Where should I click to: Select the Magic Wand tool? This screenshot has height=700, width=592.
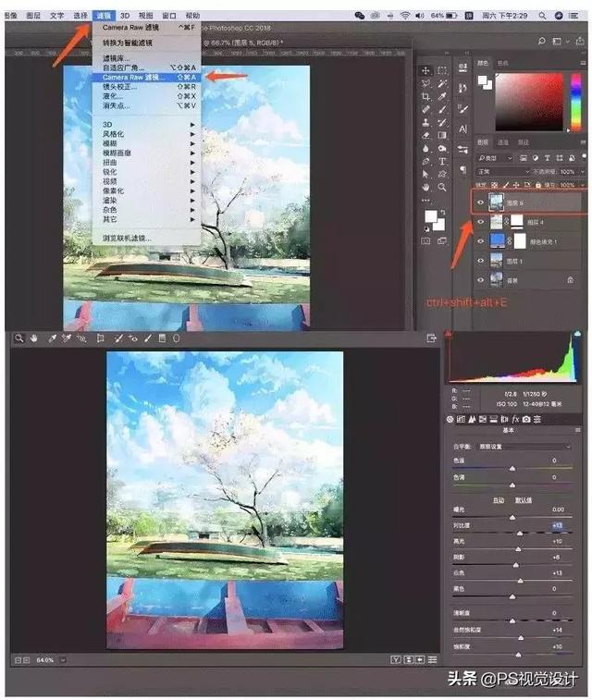pyautogui.click(x=442, y=83)
